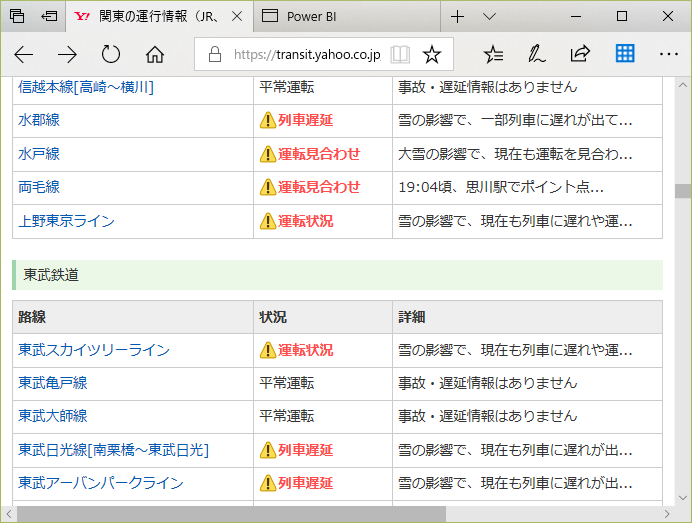This screenshot has height=523, width=692.
Task: Select 平常運転 status for 東武大師線
Action: (286, 416)
